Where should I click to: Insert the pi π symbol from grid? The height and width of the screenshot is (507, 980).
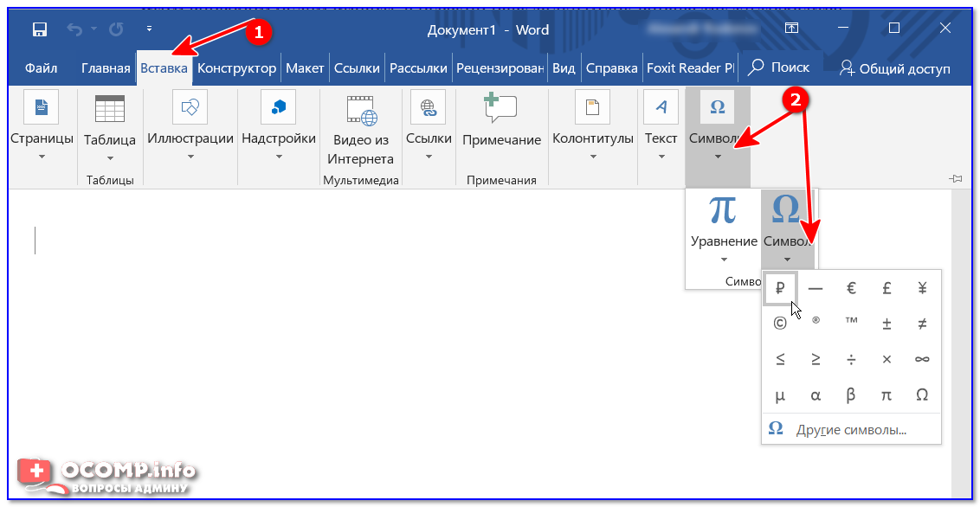(x=887, y=395)
